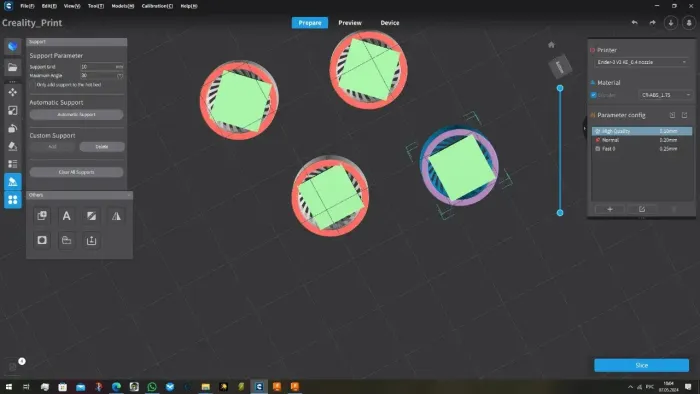This screenshot has height=394, width=700.
Task: Click the undo arrow icon
Action: 634,23
